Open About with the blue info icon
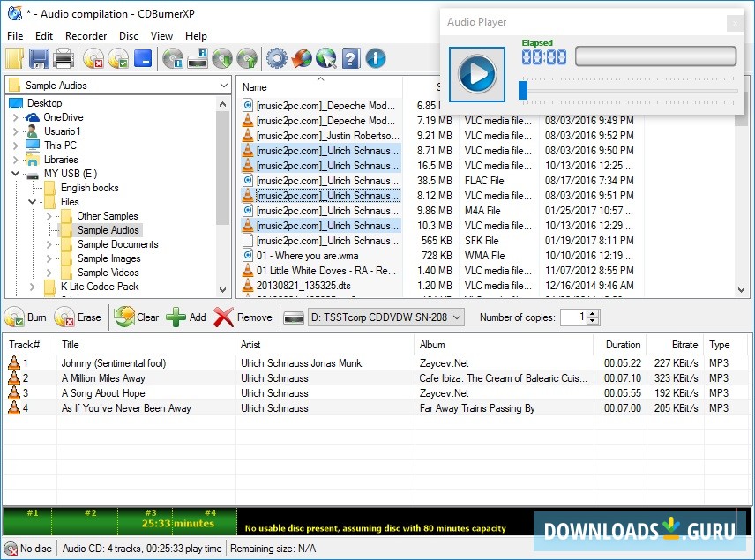Image resolution: width=755 pixels, height=560 pixels. pos(376,59)
